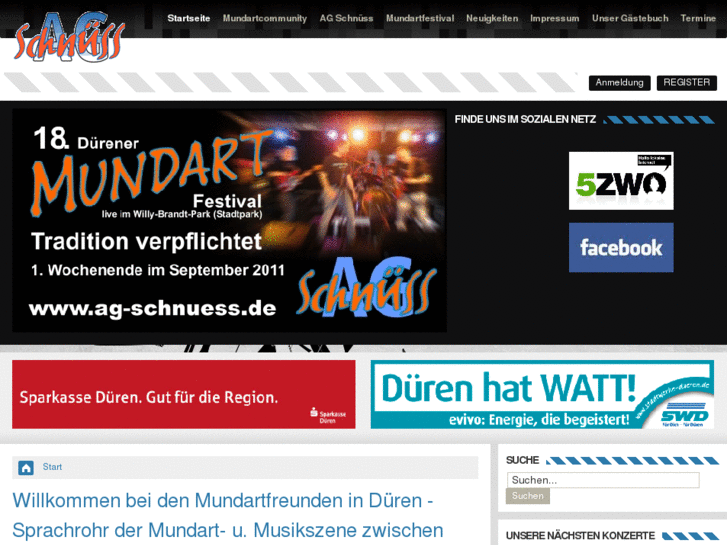Screen dimensions: 727x545
Task: Open the Termine menu item
Action: [698, 19]
